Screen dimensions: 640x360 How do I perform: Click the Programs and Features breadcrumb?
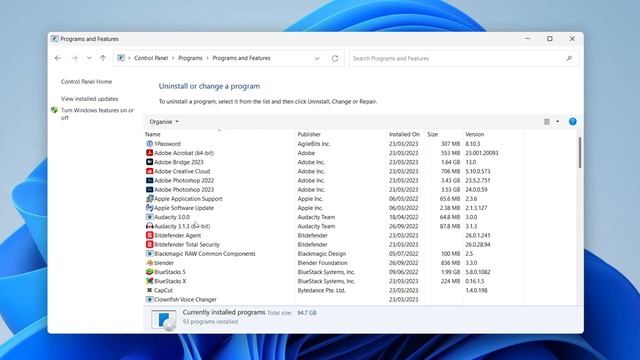pos(241,58)
